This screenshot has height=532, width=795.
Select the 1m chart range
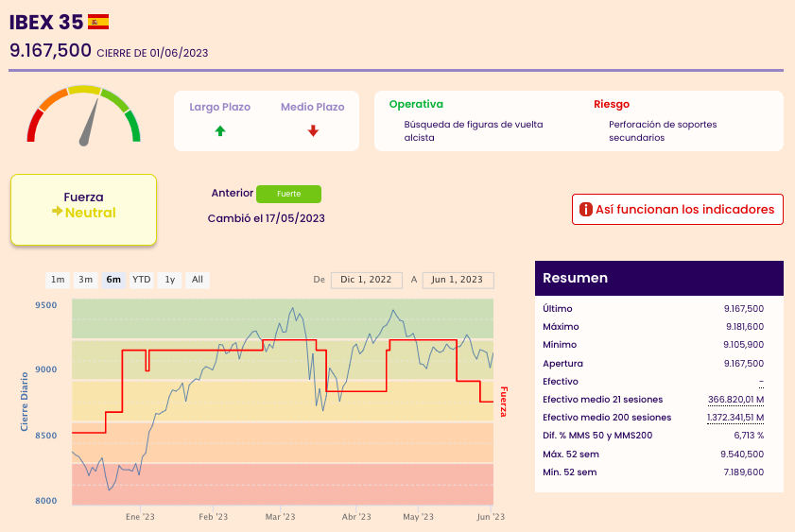[58, 280]
